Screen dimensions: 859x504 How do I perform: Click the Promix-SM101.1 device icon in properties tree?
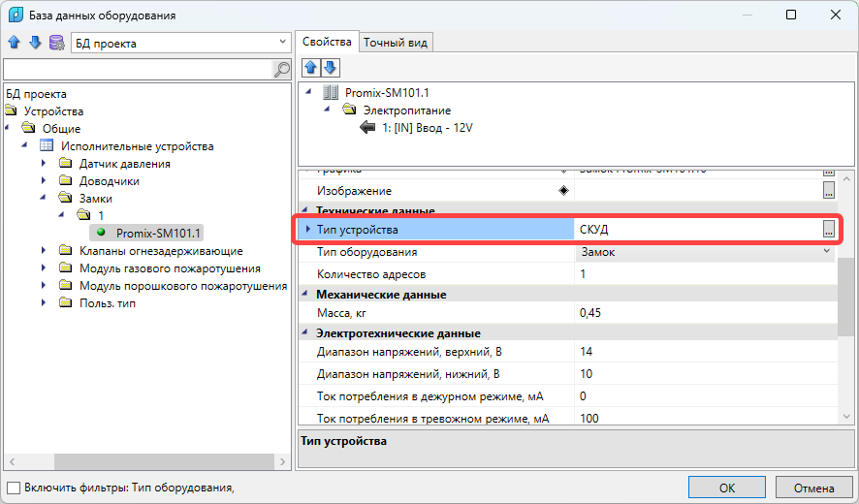[x=331, y=93]
